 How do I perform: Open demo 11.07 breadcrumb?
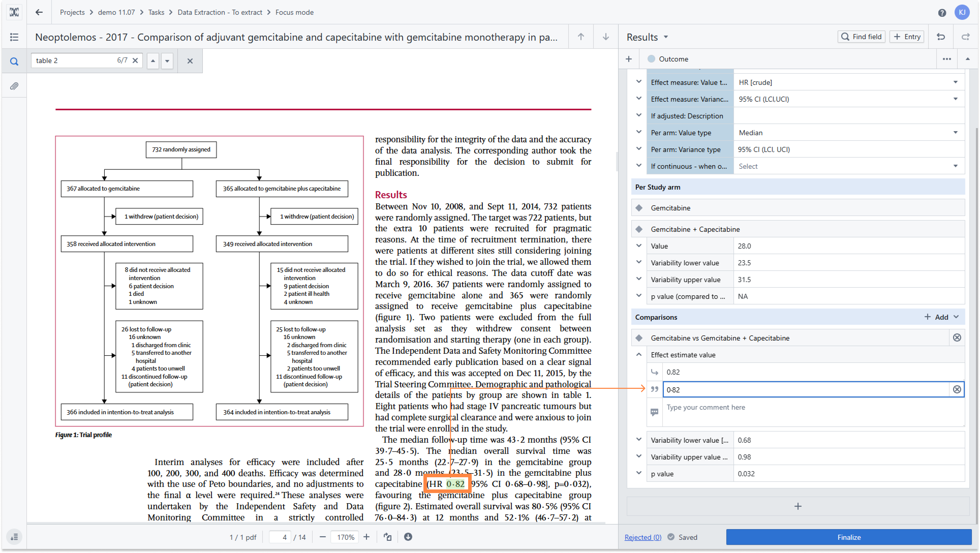pos(116,12)
